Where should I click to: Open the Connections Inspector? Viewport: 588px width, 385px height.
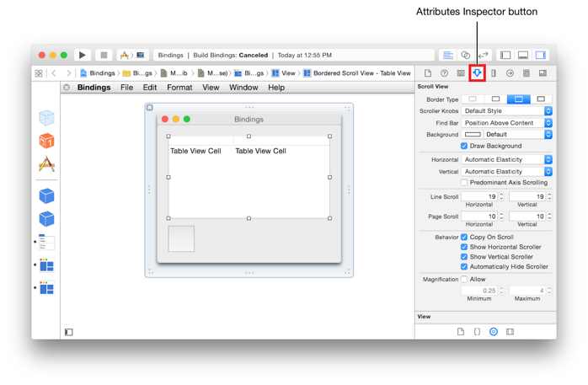tap(510, 73)
